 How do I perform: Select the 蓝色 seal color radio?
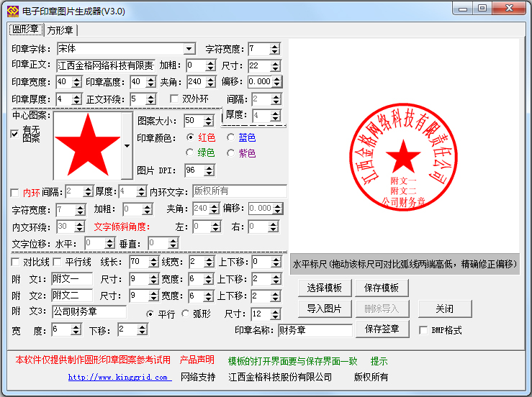230,137
